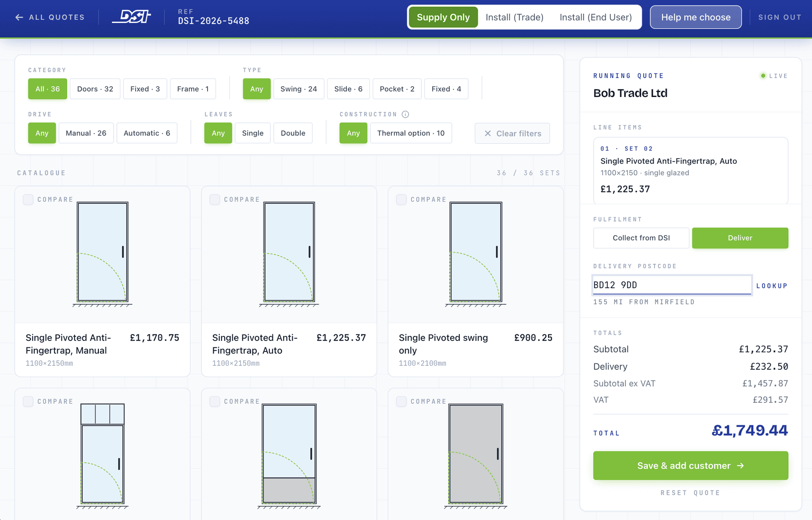Click Lookup next to postcode

pyautogui.click(x=772, y=286)
